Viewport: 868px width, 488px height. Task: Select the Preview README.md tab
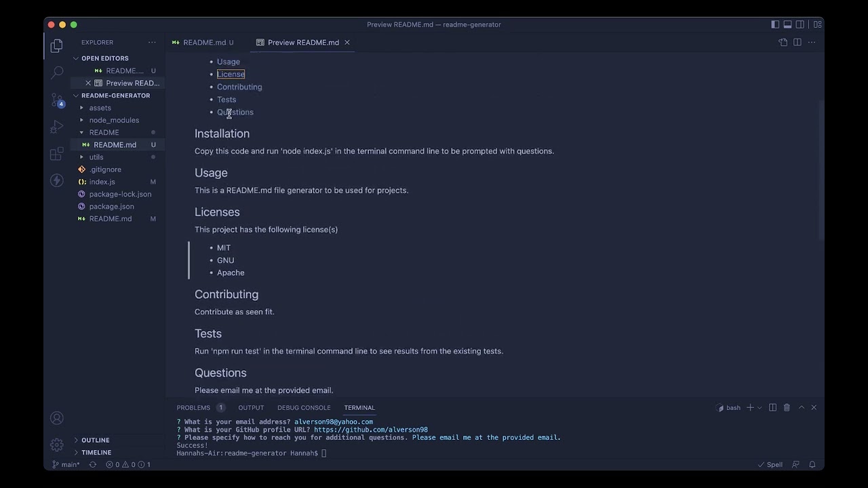tap(303, 42)
